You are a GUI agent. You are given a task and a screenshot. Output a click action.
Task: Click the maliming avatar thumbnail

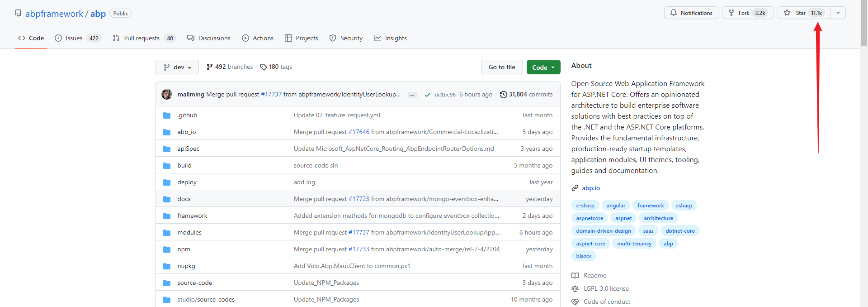167,94
